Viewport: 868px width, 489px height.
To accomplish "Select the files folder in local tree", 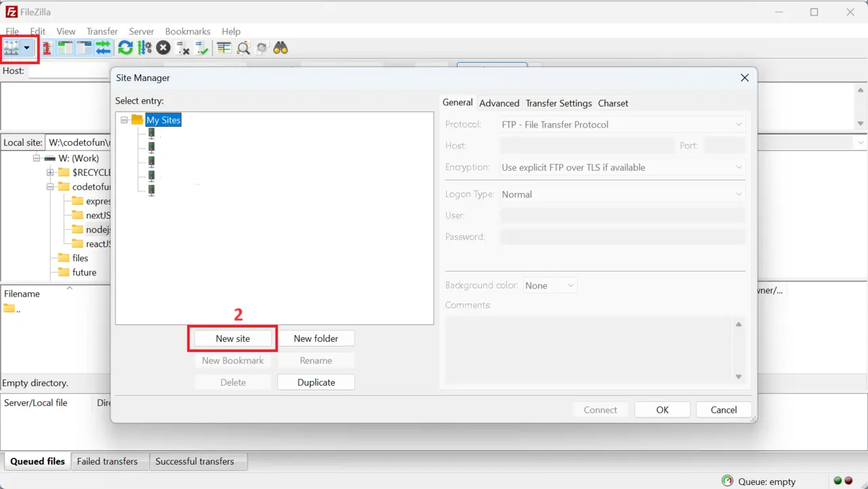I will 80,258.
